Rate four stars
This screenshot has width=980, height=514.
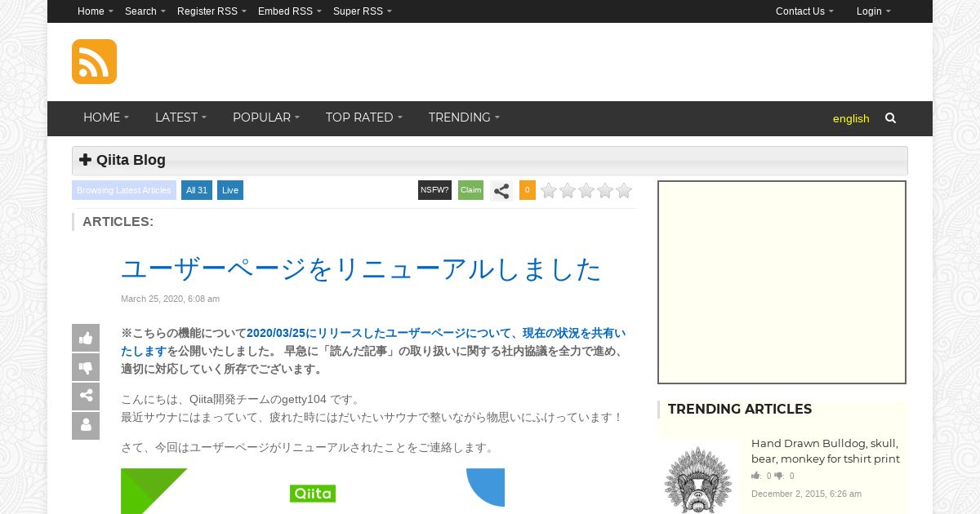[605, 191]
